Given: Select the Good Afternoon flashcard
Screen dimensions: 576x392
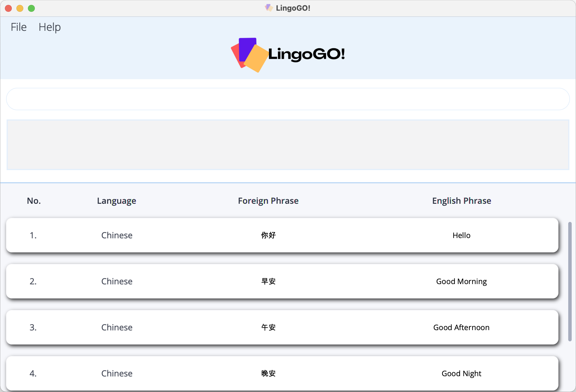Looking at the screenshot, I should coord(282,327).
